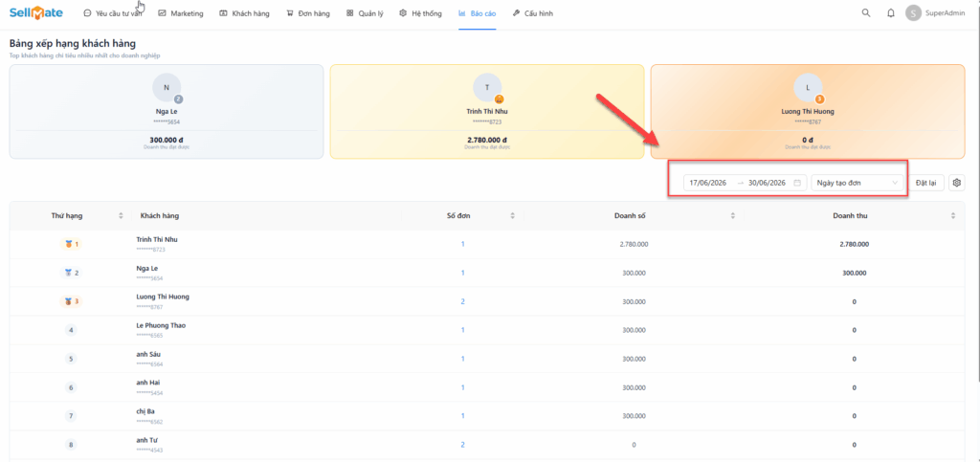This screenshot has height=462, width=980.
Task: Open the Cấu hình menu
Action: (x=532, y=13)
